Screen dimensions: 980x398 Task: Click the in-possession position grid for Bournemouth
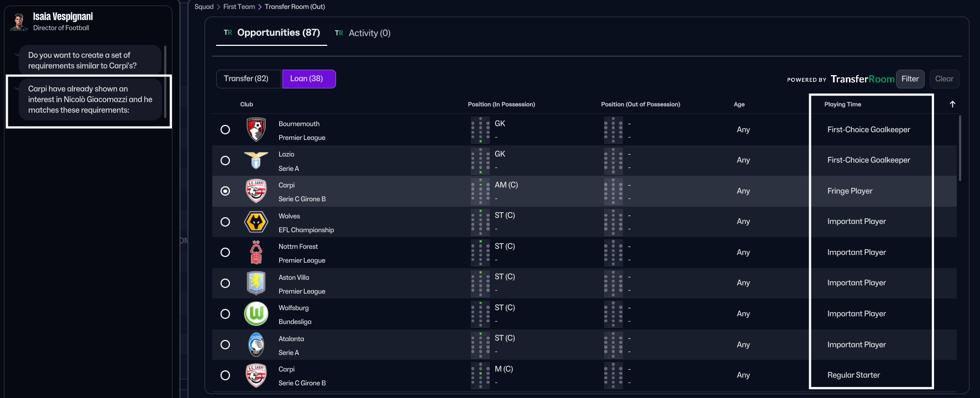480,130
